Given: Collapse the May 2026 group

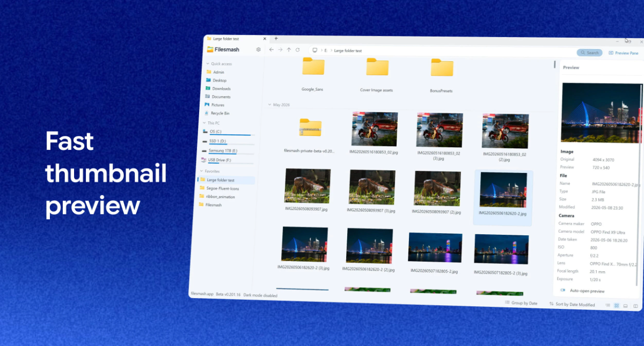Looking at the screenshot, I should [269, 105].
